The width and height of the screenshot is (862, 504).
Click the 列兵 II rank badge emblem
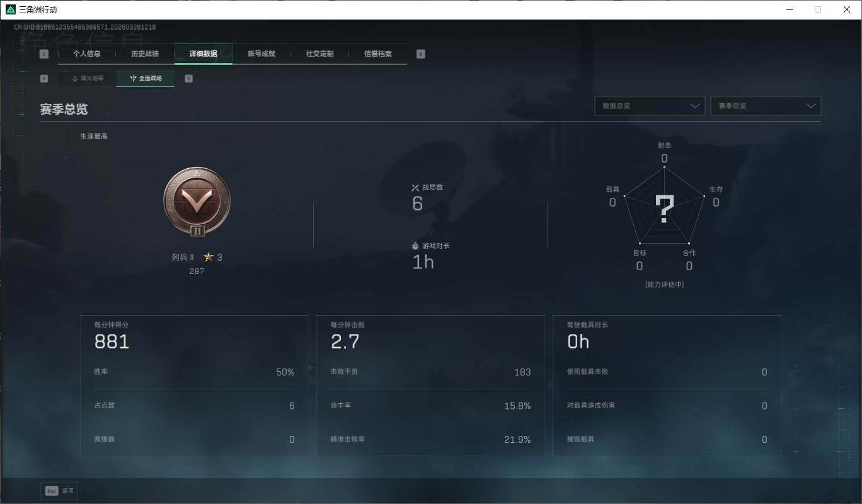point(197,203)
